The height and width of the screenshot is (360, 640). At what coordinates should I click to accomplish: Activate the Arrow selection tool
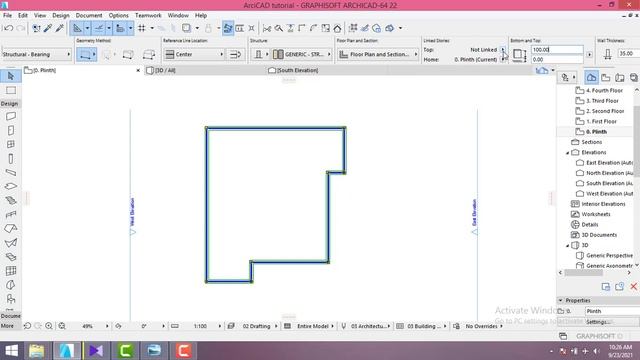pos(11,76)
